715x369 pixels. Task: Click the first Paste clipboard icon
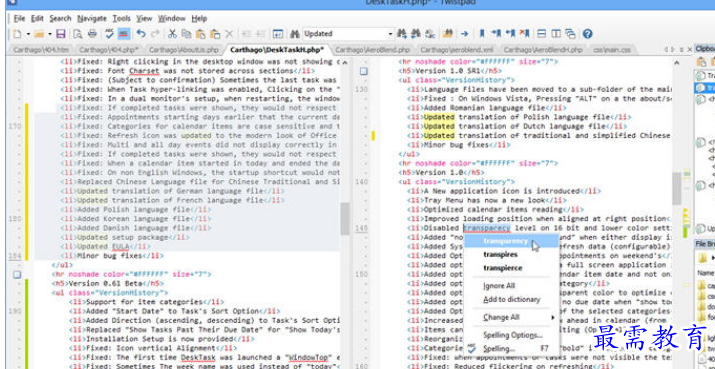201,34
